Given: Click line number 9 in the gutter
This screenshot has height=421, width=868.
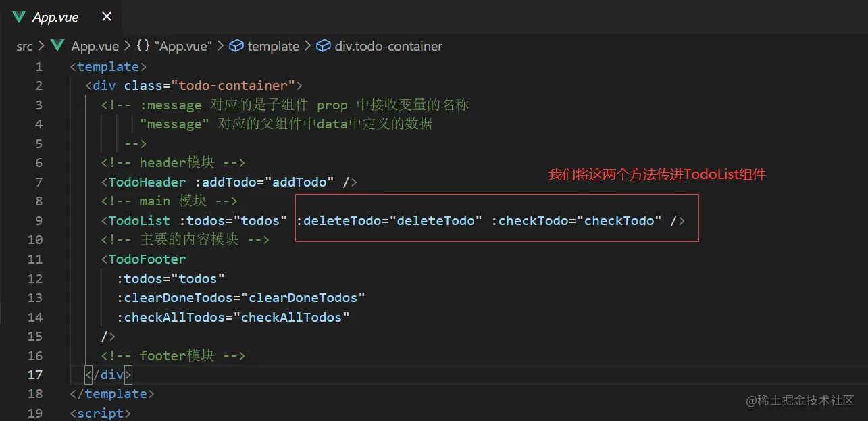Looking at the screenshot, I should pos(39,220).
